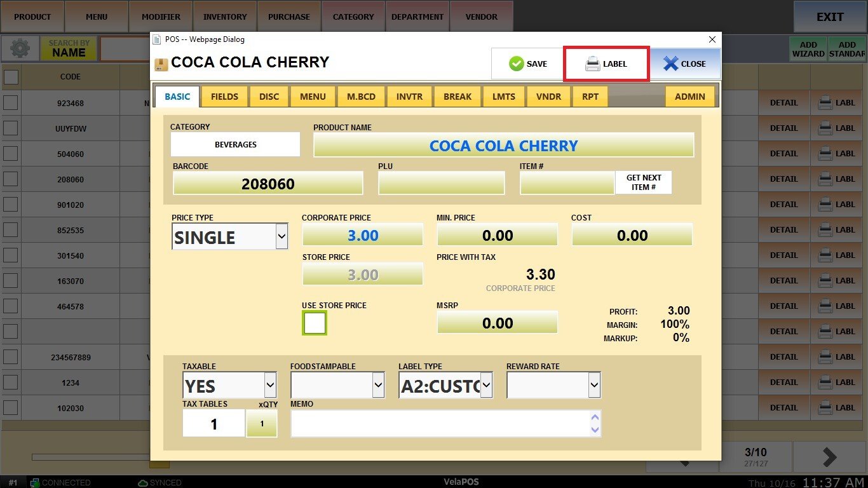Viewport: 868px width, 488px height.
Task: Expand the Price Type dropdown
Action: pyautogui.click(x=281, y=237)
